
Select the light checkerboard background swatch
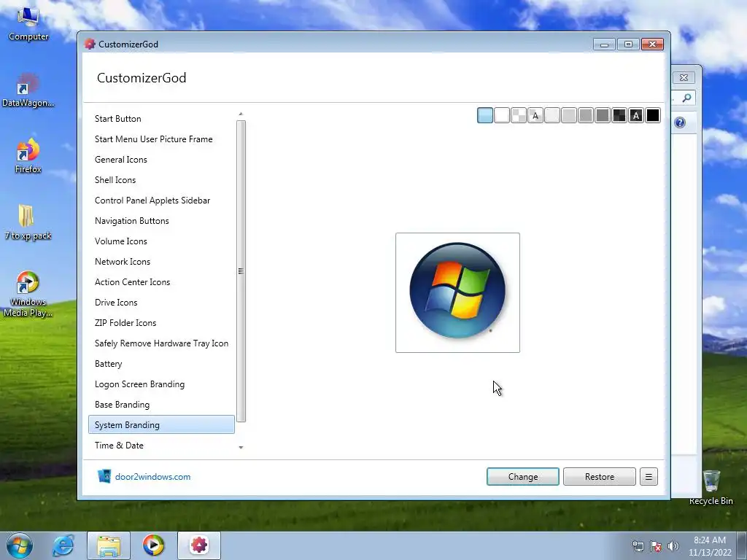[x=519, y=115]
